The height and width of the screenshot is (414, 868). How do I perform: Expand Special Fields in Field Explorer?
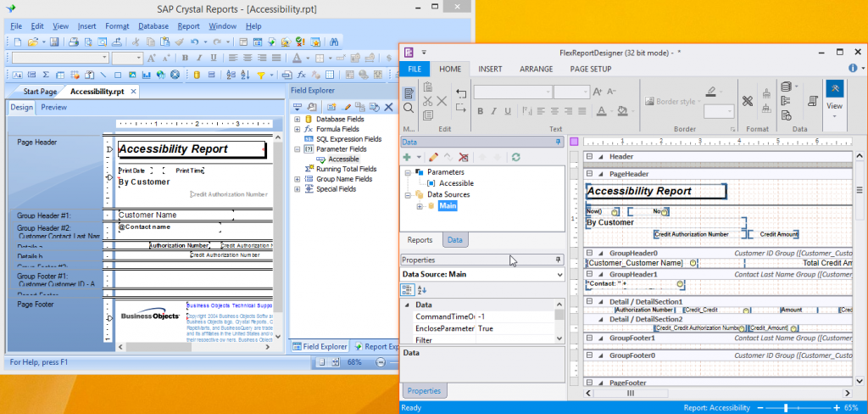point(298,189)
